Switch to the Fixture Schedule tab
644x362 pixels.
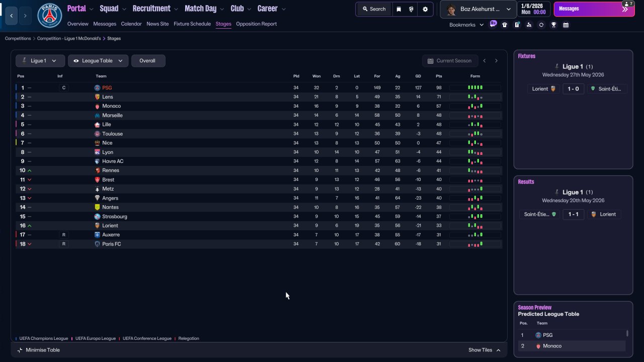coord(192,24)
